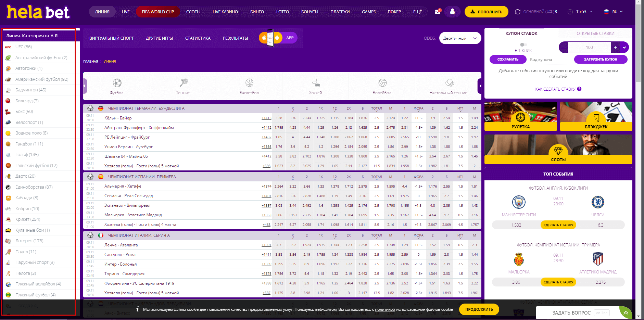
Task: Switch to the Открытые ставки tab
Action: pyautogui.click(x=595, y=34)
